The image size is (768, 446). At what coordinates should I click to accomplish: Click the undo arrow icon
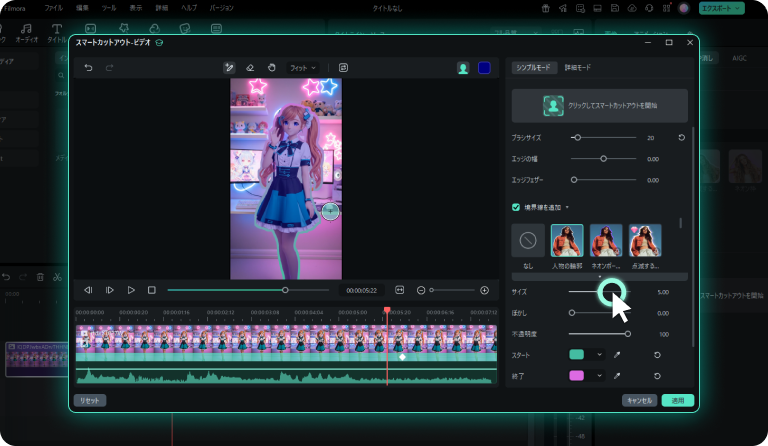(x=88, y=68)
